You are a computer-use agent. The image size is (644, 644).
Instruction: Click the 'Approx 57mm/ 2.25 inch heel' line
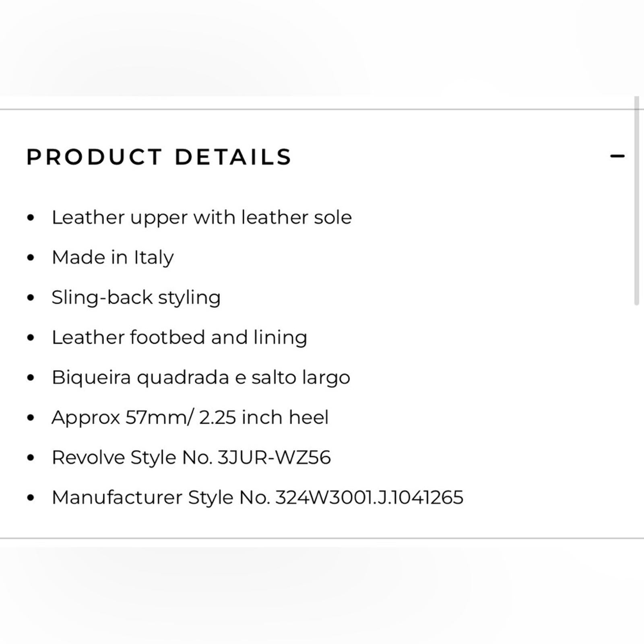pyautogui.click(x=190, y=418)
